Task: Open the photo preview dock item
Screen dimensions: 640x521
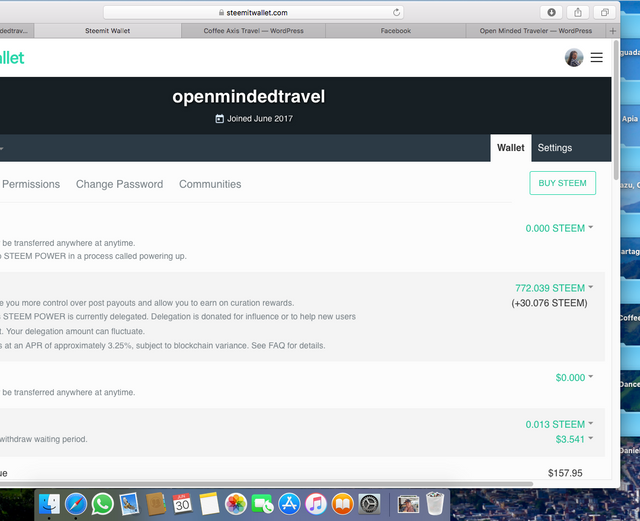Action: click(x=408, y=503)
